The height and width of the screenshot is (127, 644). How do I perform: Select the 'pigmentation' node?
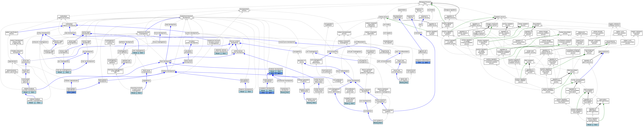tap(402, 10)
